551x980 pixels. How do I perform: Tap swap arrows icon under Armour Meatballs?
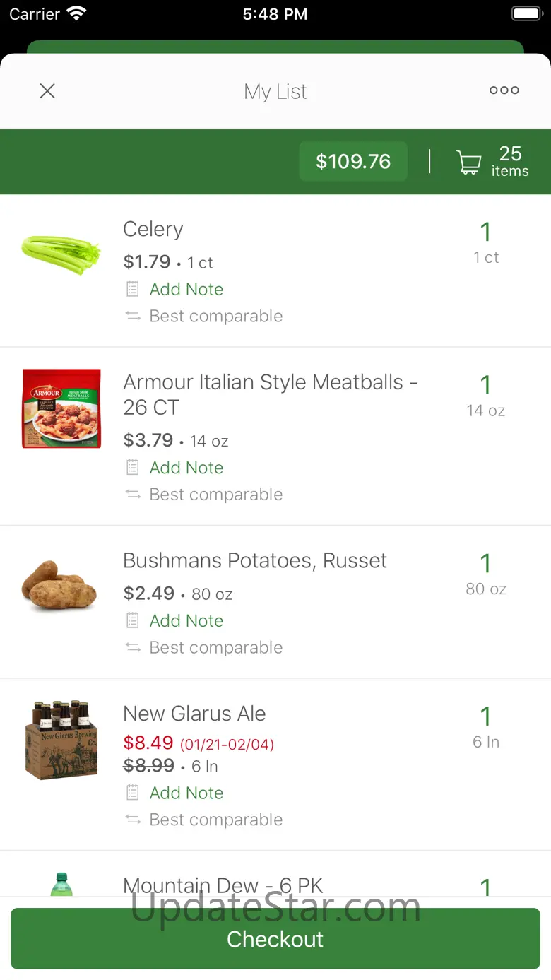[133, 495]
